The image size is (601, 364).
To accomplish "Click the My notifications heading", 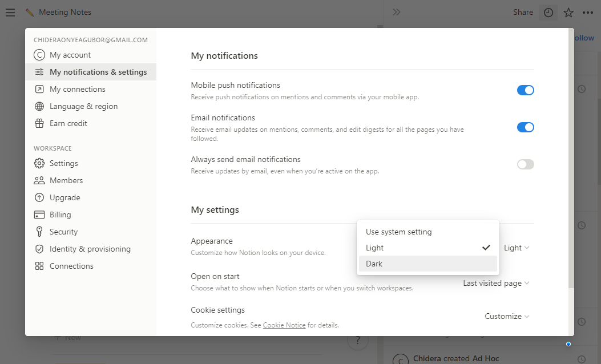I will coord(224,56).
